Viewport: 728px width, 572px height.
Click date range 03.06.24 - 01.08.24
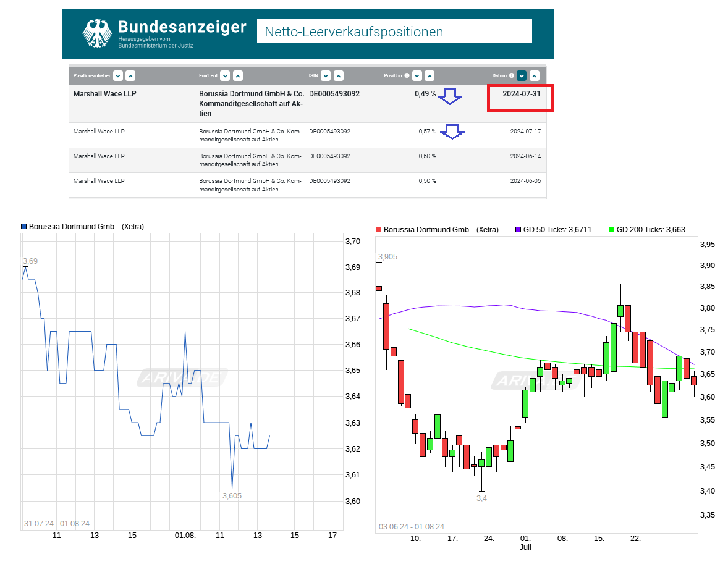coord(412,527)
